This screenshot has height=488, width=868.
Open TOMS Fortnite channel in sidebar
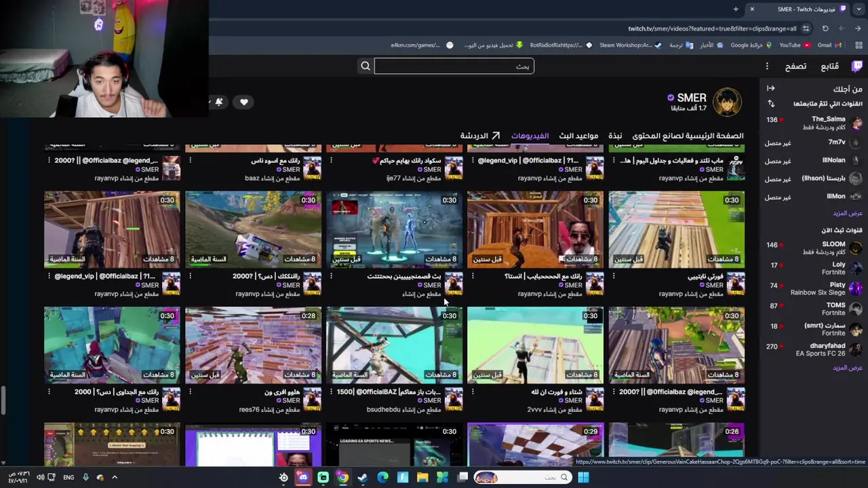pos(814,308)
